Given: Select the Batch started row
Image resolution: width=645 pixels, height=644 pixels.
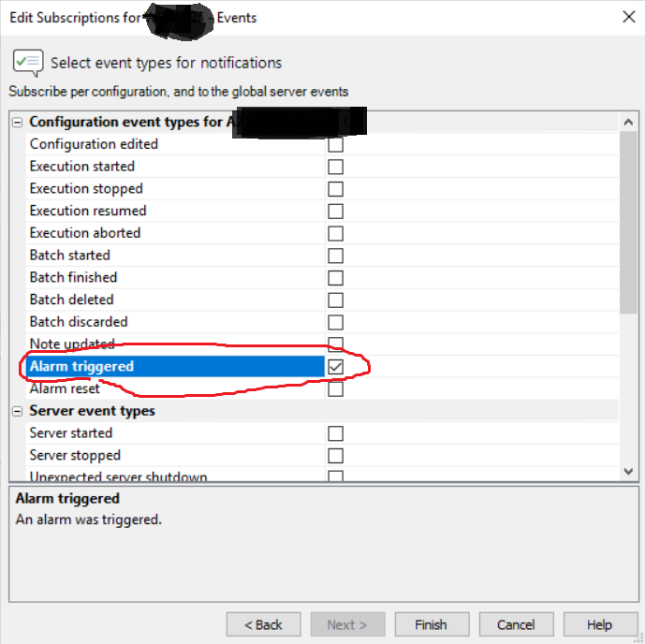Looking at the screenshot, I should click(322, 256).
